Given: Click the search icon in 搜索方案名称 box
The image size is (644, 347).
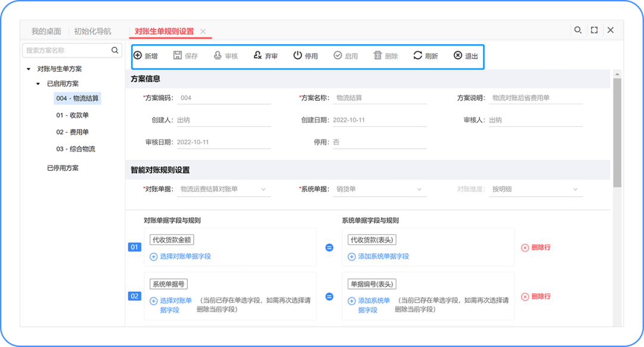Looking at the screenshot, I should click(115, 50).
